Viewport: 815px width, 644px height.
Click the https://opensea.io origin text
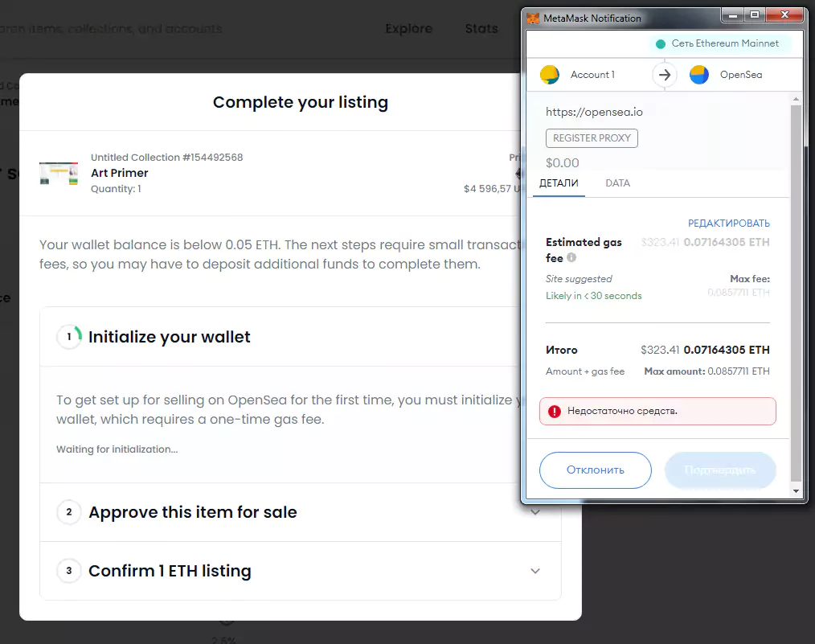click(594, 112)
